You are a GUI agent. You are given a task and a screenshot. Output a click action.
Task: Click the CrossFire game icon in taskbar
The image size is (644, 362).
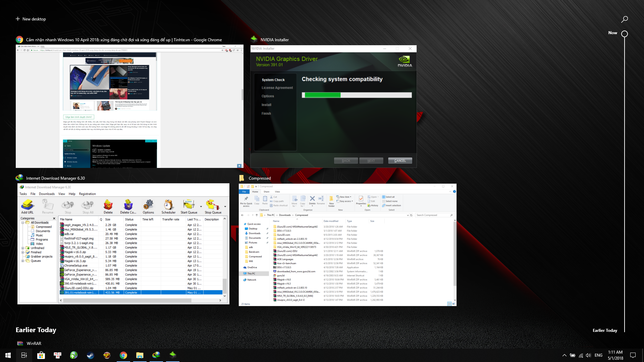click(107, 355)
